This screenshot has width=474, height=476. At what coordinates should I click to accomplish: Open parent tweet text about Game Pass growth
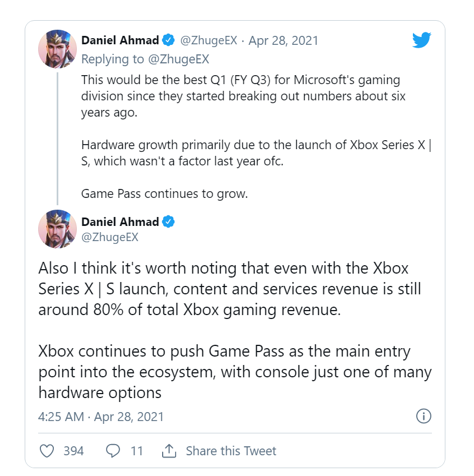[x=164, y=194]
